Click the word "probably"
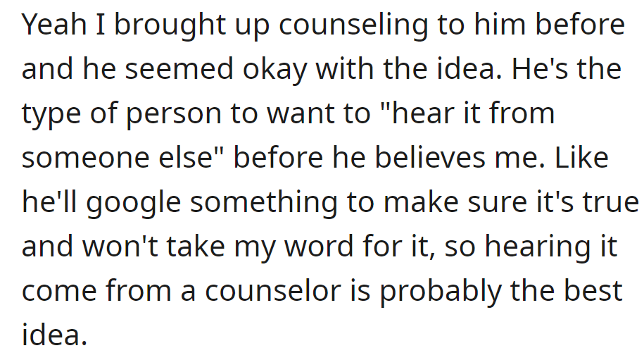The height and width of the screenshot is (360, 644). [441, 293]
